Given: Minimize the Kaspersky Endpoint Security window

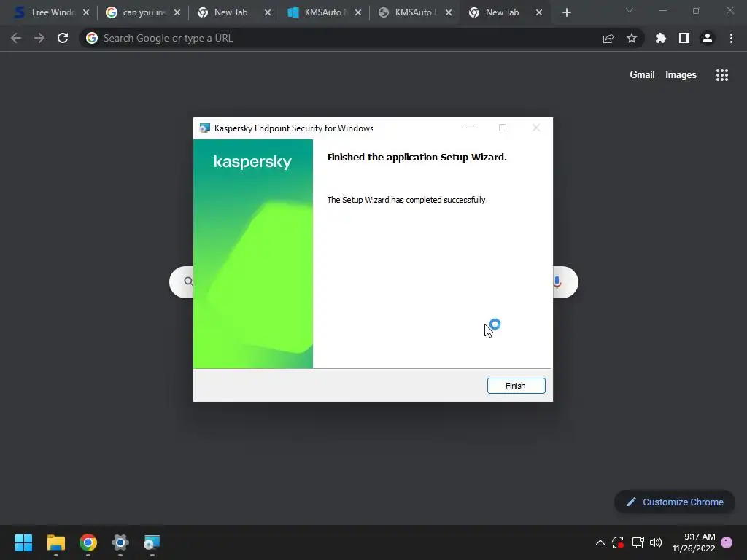Looking at the screenshot, I should click(x=470, y=128).
